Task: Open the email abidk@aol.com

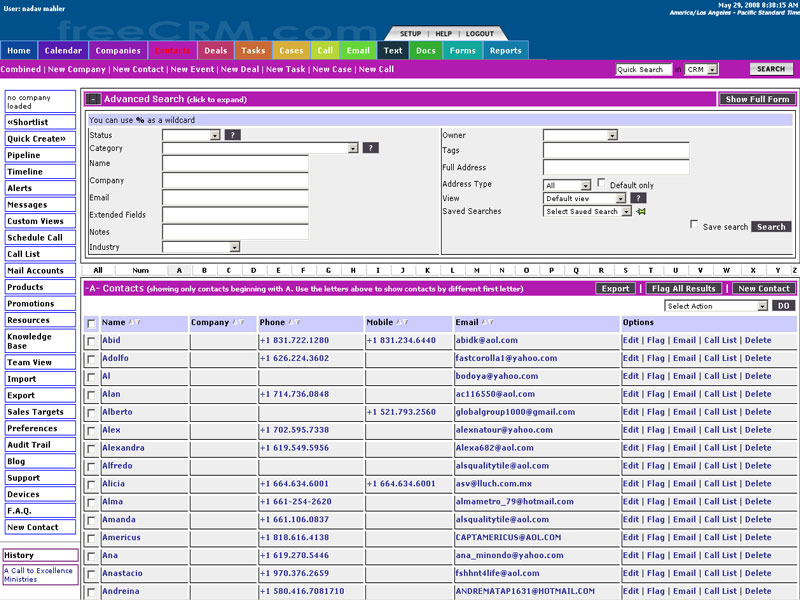Action: click(x=486, y=340)
